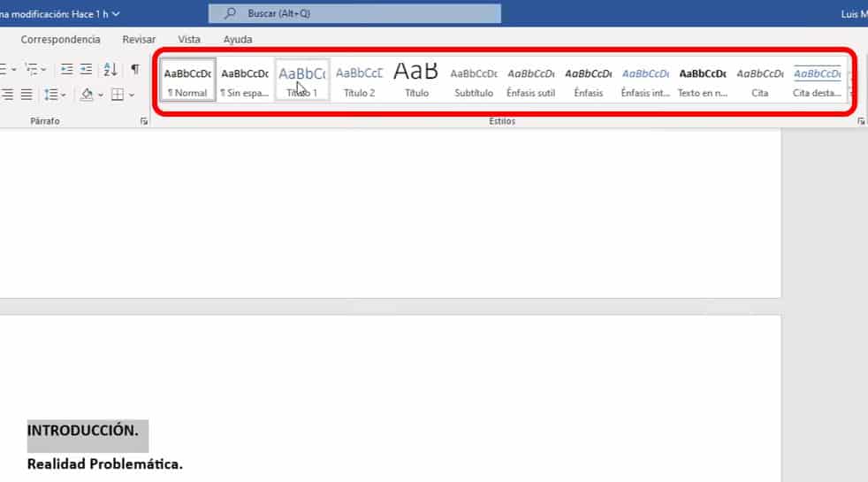The image size is (868, 482).
Task: Toggle justify text alignment
Action: [27, 94]
